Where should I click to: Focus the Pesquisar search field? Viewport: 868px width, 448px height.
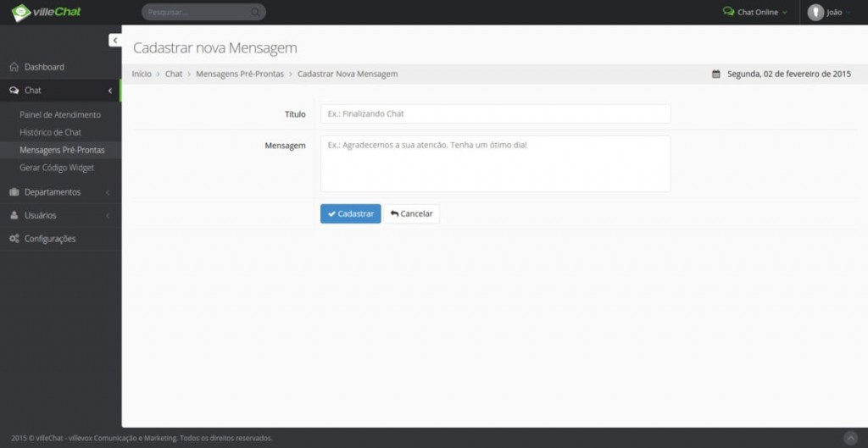(x=203, y=12)
